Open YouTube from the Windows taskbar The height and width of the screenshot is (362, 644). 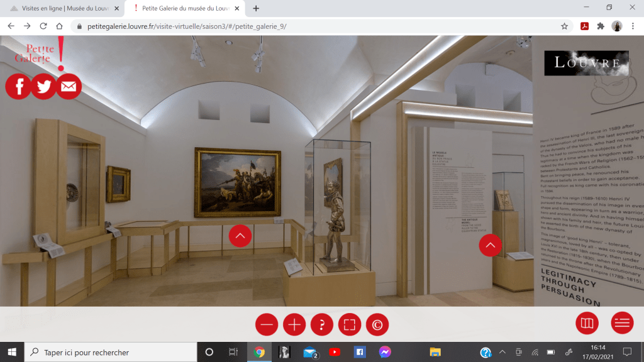pos(334,352)
